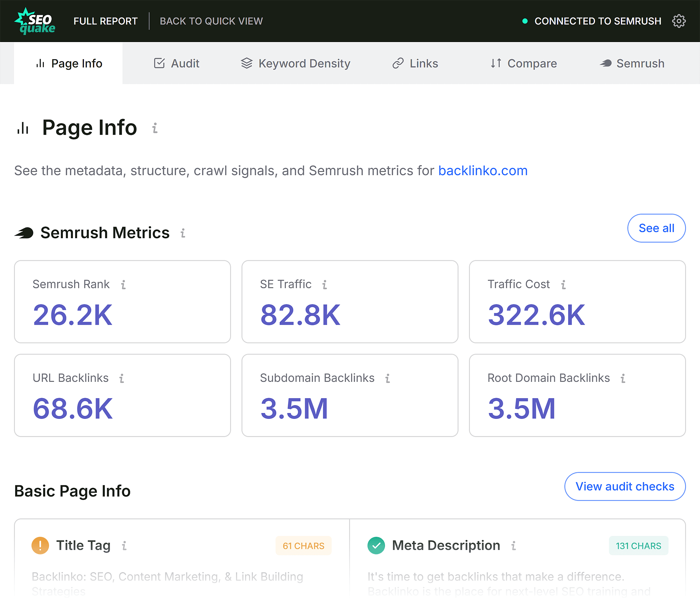Click the info icon for Semrush Rank
This screenshot has width=700, height=606.
[123, 284]
